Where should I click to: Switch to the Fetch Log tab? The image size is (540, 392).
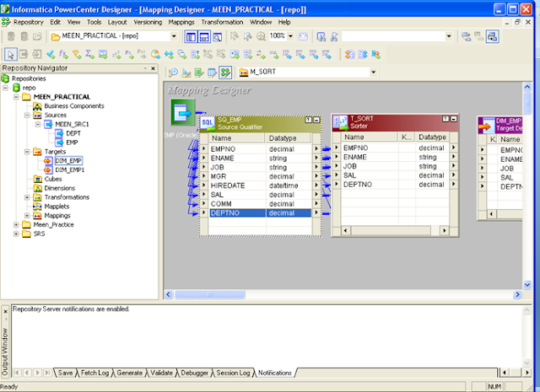tap(94, 373)
